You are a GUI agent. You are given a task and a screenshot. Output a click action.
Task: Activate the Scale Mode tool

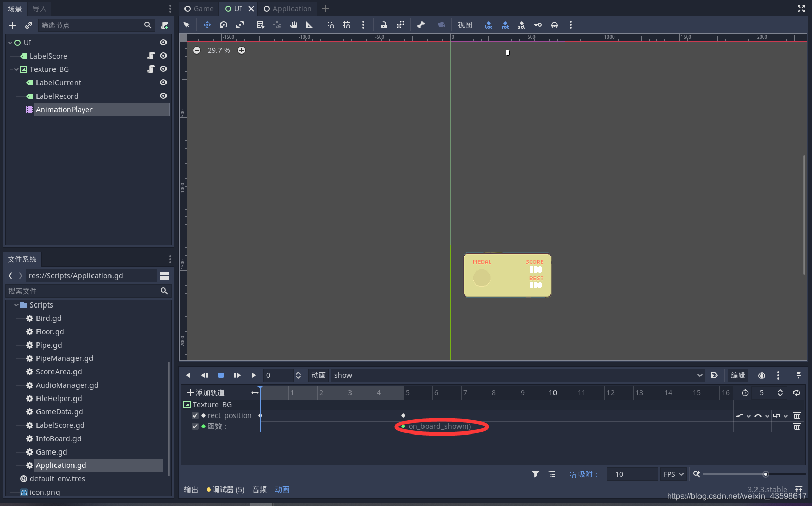(x=240, y=25)
